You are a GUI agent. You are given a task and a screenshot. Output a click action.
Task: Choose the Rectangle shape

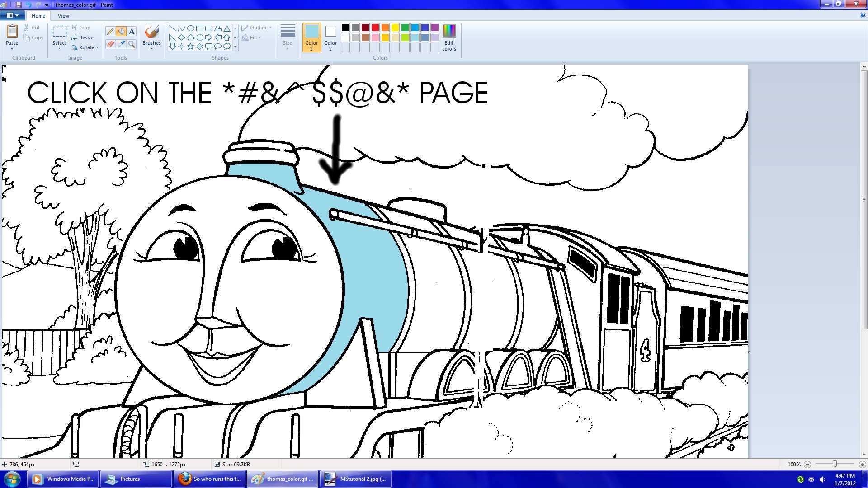(x=199, y=28)
